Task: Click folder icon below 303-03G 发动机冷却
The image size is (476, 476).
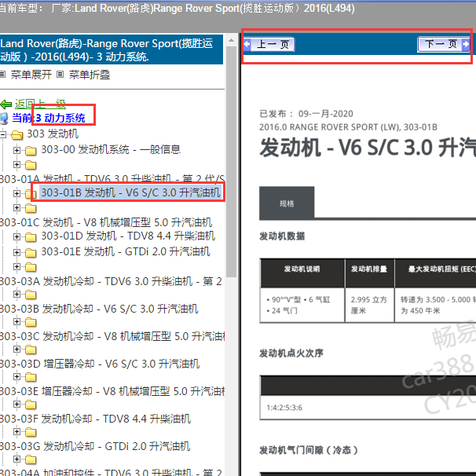Action: pyautogui.click(x=31, y=460)
